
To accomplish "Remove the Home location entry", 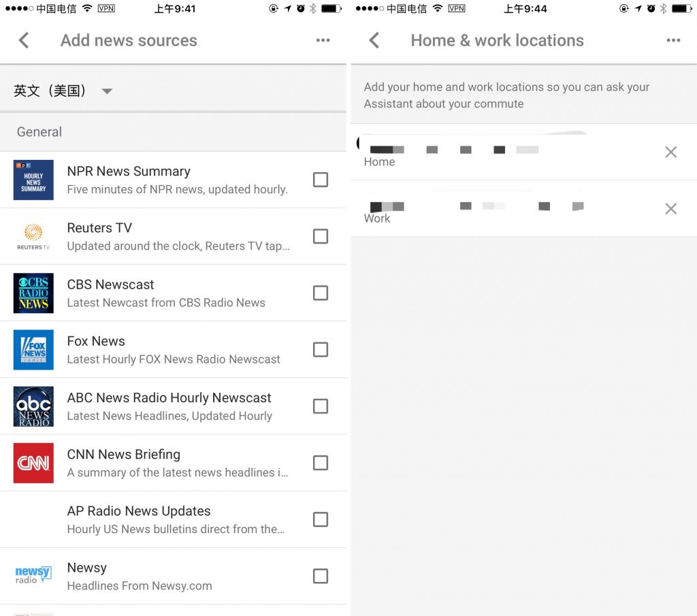I will (x=670, y=152).
